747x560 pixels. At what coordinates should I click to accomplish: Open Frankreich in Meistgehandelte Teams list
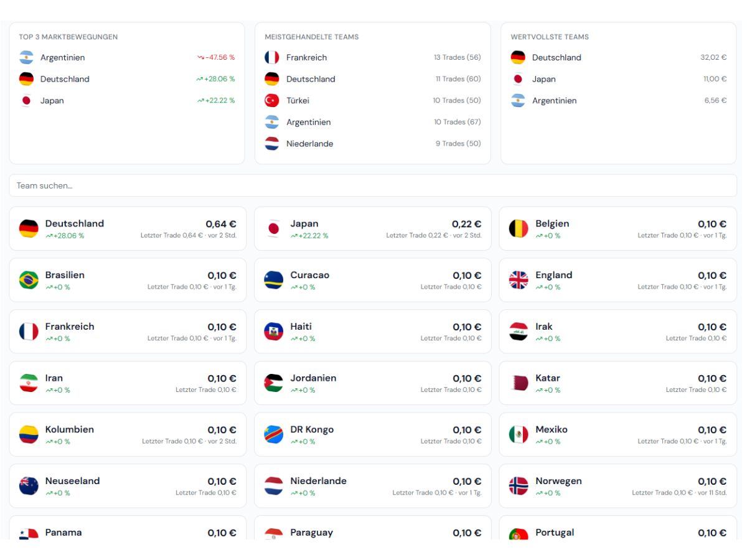point(373,57)
